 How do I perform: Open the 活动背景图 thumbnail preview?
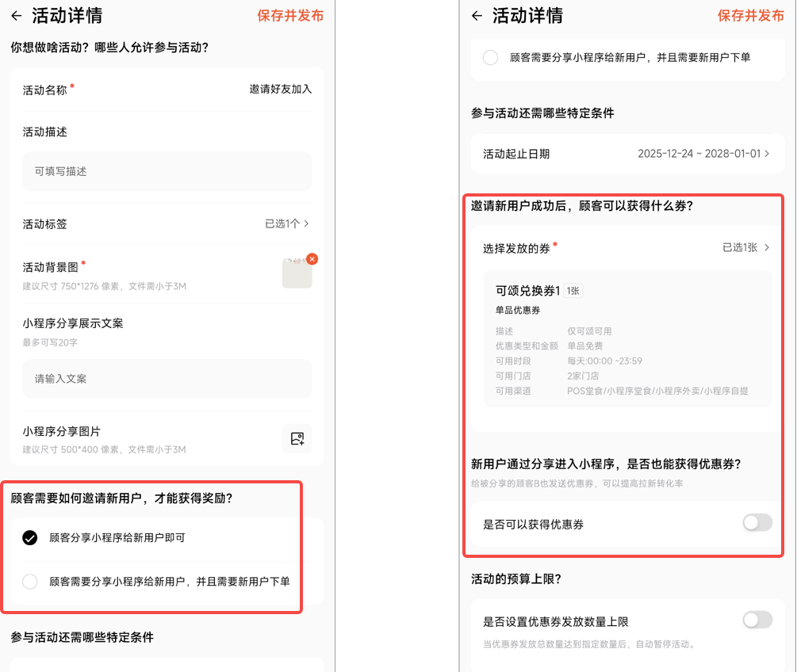[x=296, y=274]
